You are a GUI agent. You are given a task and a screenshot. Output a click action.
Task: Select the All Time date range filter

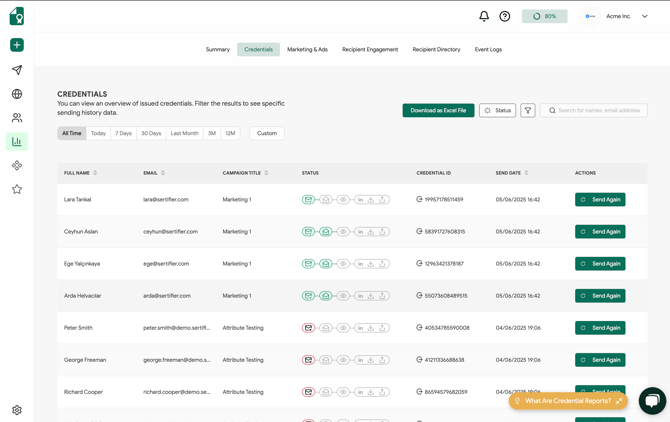(x=72, y=133)
